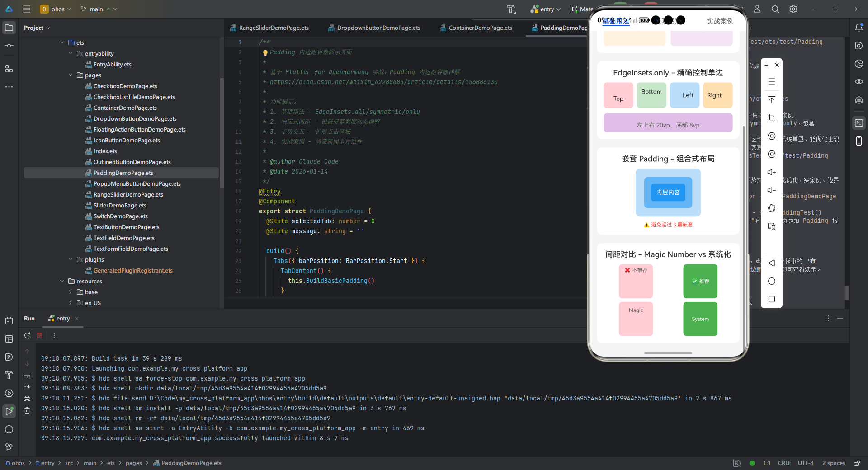Collapse the resources folder
Screen dimensions: 868x470
(x=62, y=281)
